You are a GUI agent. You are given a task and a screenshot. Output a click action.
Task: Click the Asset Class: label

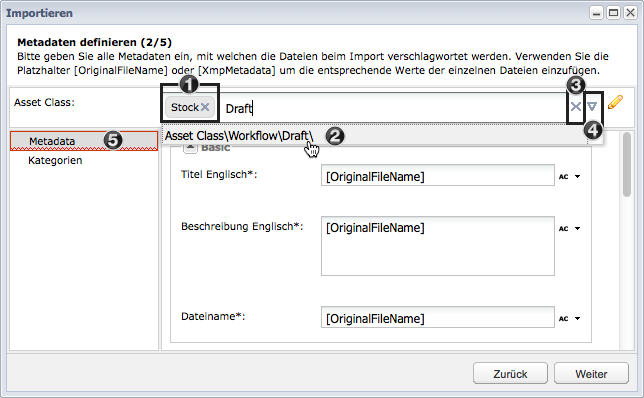(x=44, y=102)
